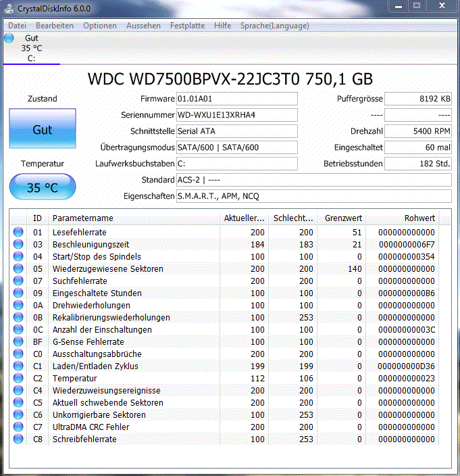460x476 pixels.
Task: Click the Schlecht... column header
Action: 293,218
